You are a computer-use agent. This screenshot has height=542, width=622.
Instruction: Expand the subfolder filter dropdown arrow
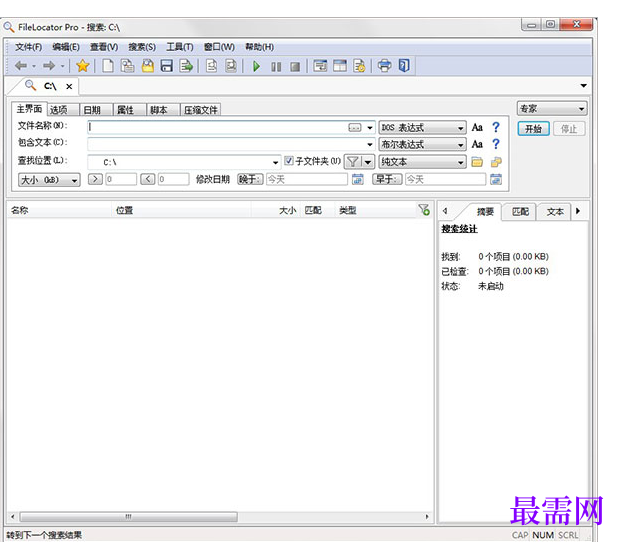tap(368, 162)
